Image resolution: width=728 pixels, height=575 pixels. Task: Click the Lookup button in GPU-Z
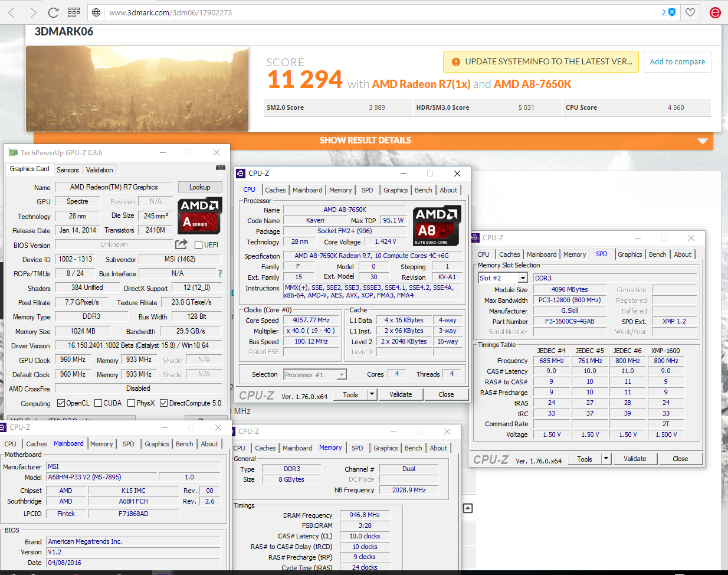(199, 187)
